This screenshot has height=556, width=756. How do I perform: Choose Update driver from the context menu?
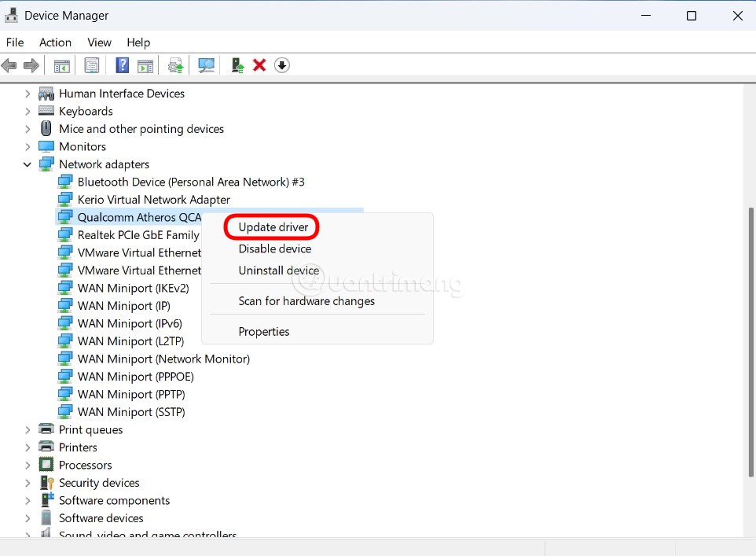click(x=271, y=226)
